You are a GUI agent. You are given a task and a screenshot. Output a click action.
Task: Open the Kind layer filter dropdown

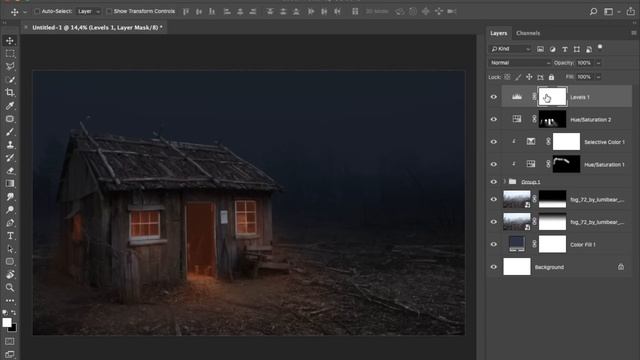pos(510,49)
